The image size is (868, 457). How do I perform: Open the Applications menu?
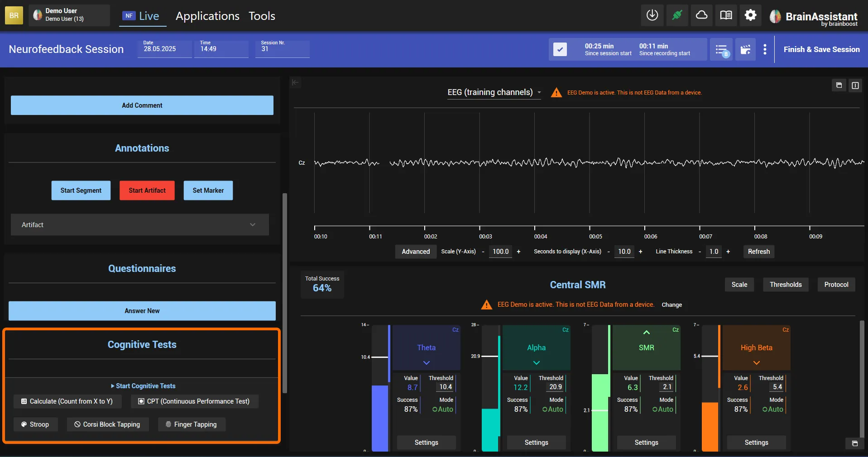click(207, 16)
